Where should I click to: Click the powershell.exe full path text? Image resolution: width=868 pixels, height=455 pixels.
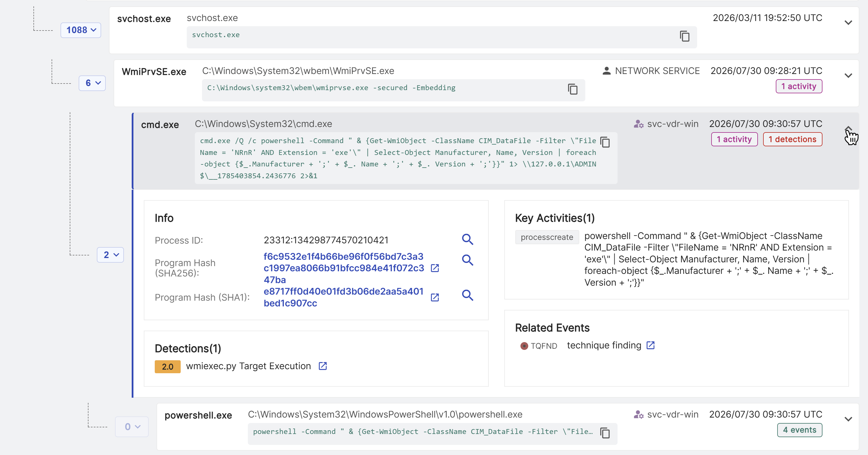click(385, 415)
